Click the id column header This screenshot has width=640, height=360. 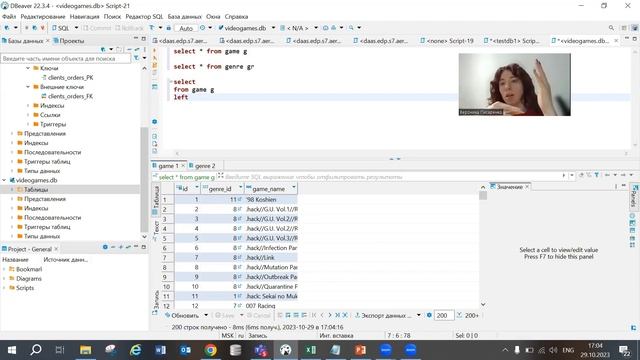point(187,188)
